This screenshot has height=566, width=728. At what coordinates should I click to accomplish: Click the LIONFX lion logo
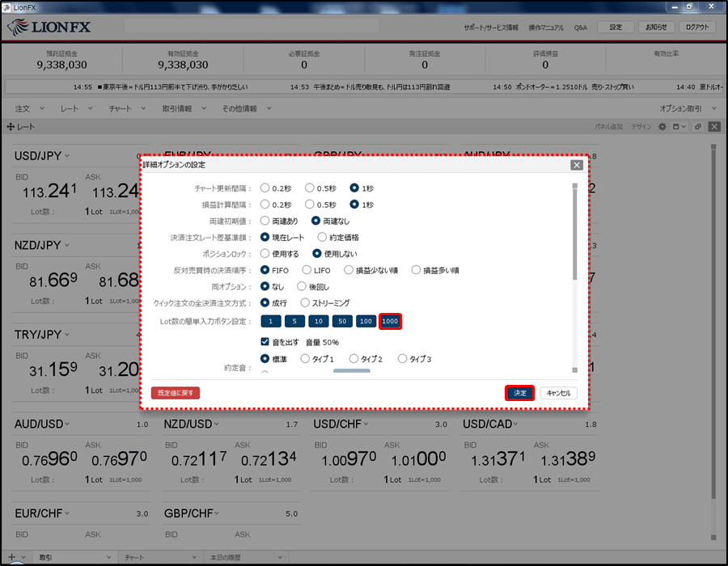(18, 27)
